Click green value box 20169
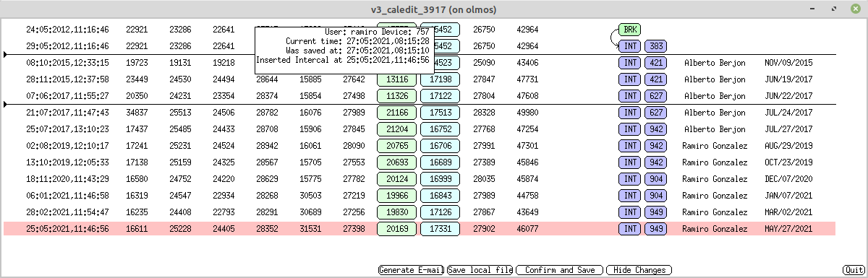 point(397,228)
